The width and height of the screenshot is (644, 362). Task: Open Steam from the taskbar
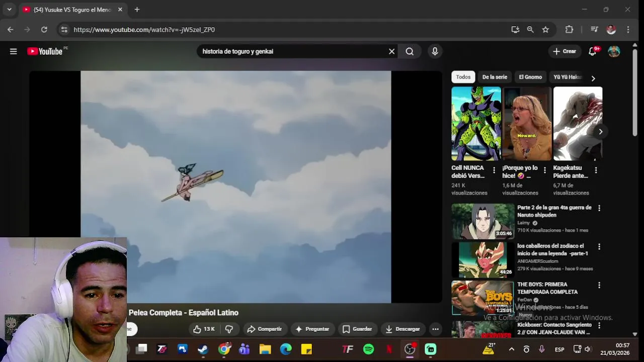click(x=203, y=349)
